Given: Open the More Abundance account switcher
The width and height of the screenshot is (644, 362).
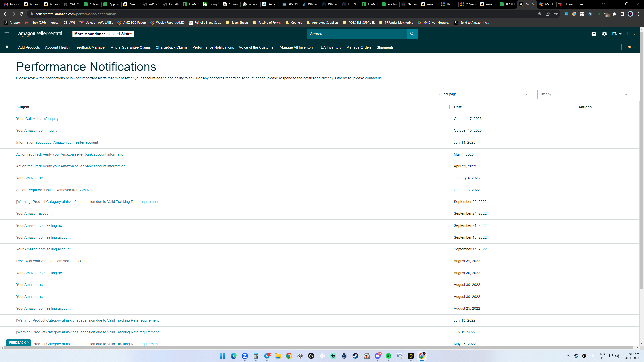Looking at the screenshot, I should pyautogui.click(x=103, y=34).
